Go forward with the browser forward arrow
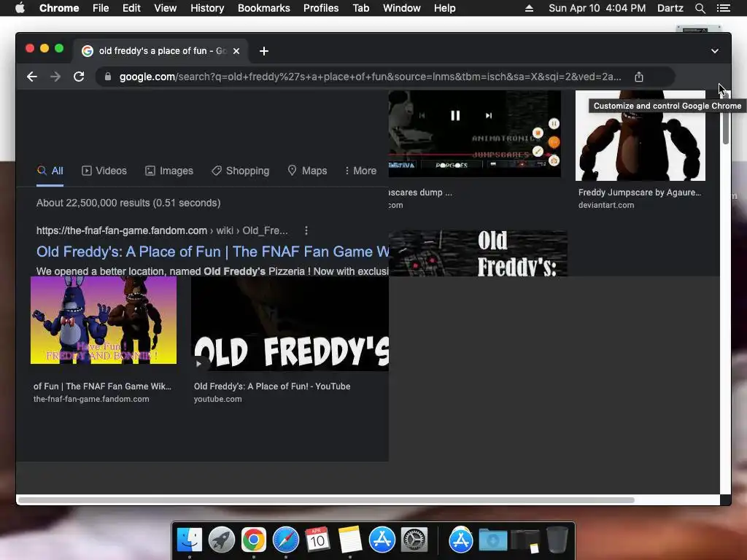Image resolution: width=747 pixels, height=560 pixels. pos(55,77)
